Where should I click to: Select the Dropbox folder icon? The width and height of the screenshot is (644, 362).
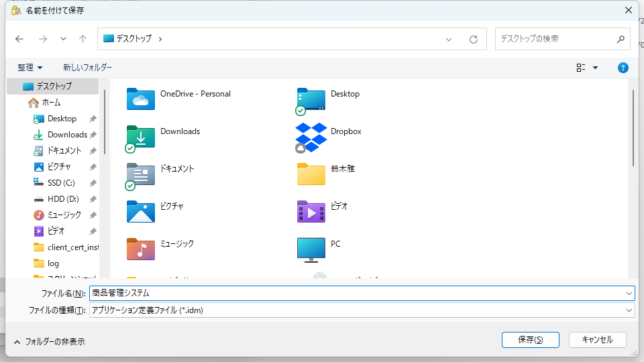(311, 136)
